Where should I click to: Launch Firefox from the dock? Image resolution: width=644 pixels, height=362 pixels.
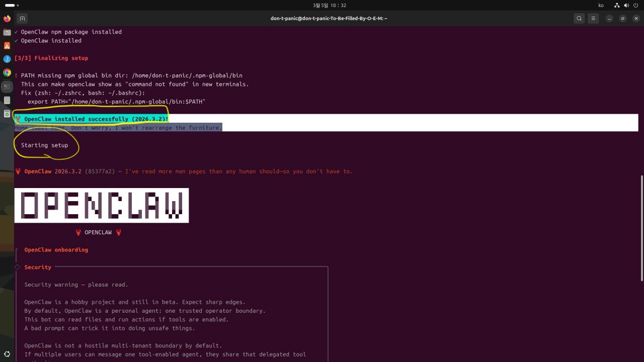click(7, 19)
